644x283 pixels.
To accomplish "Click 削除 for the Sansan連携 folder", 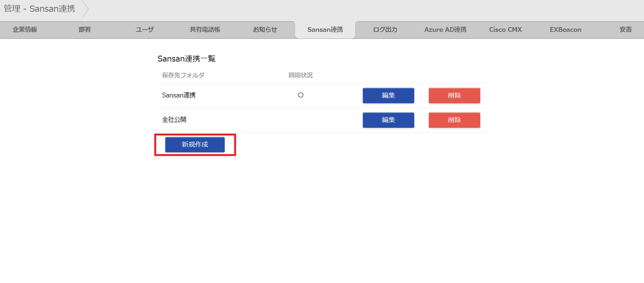I will point(454,96).
